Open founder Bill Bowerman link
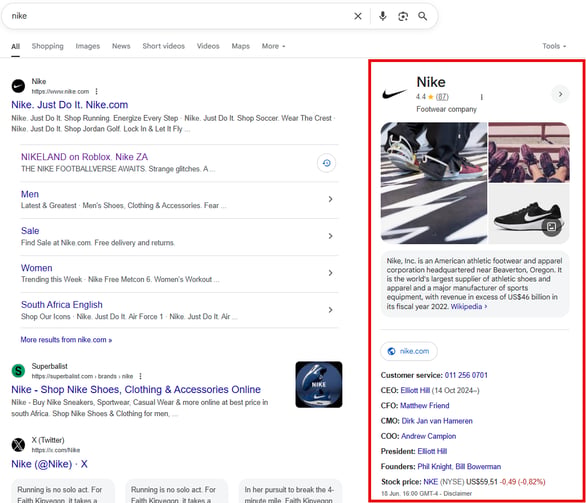 [x=478, y=466]
